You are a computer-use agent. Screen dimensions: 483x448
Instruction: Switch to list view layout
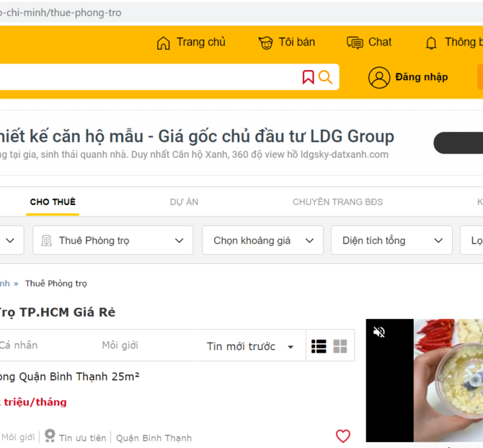319,346
